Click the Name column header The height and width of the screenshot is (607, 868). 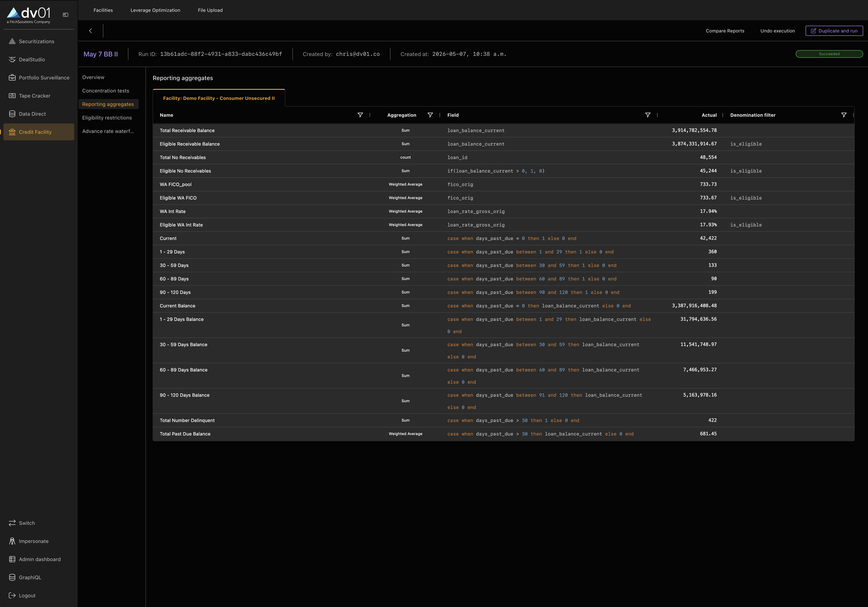166,115
